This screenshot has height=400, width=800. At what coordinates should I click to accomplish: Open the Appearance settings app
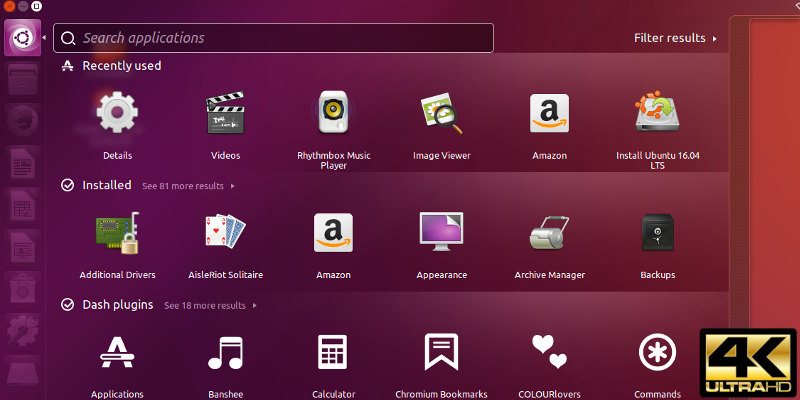(442, 232)
